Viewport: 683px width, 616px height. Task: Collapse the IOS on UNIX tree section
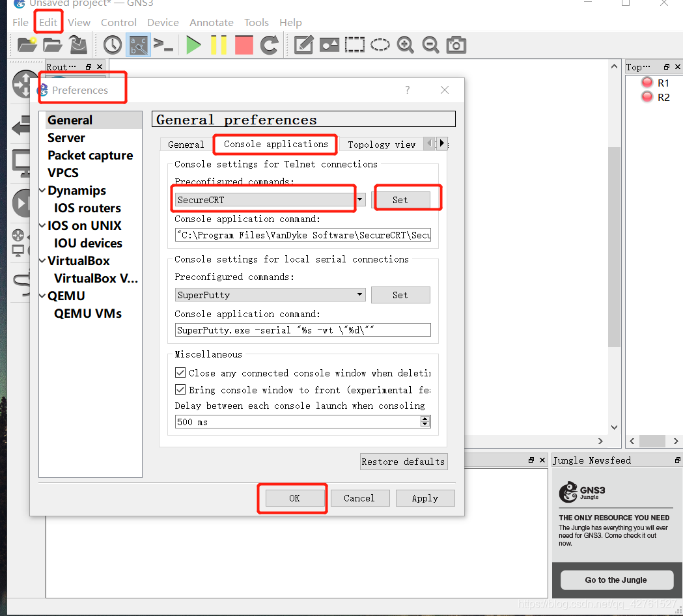pos(42,225)
